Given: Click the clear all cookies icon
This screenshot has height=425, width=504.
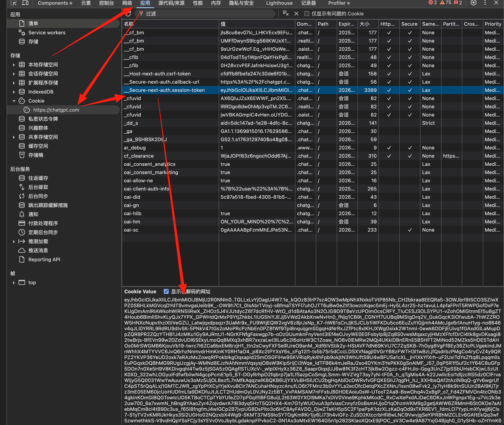Looking at the screenshot, I should click(286, 14).
